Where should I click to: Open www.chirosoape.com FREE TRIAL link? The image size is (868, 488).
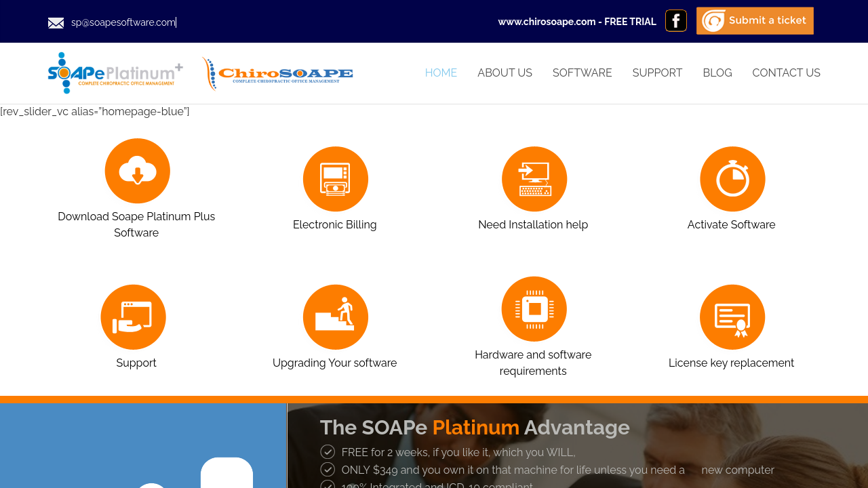point(577,22)
